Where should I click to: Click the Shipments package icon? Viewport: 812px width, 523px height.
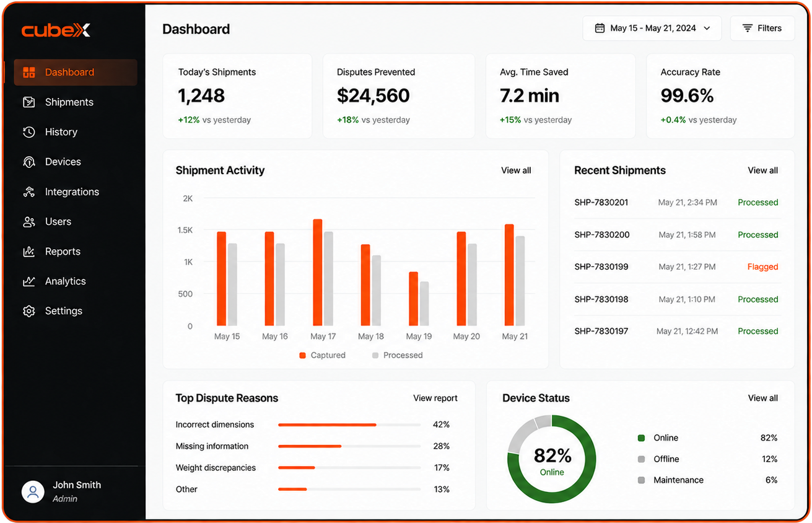pos(29,102)
